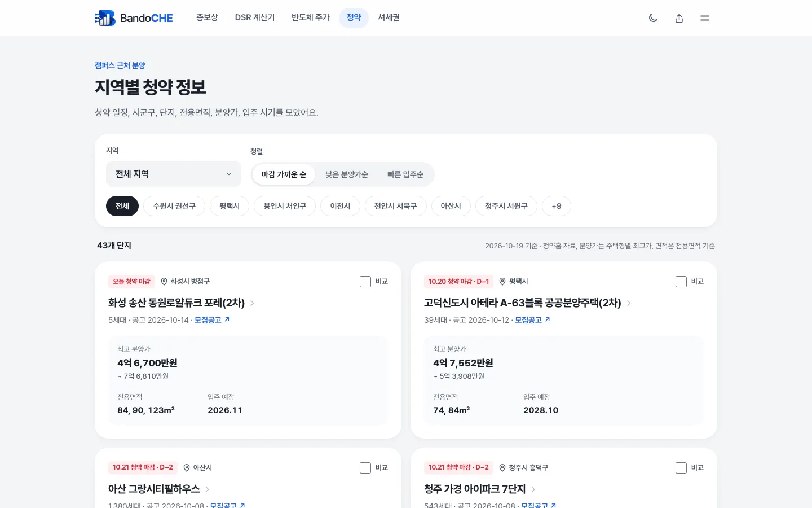Filter by 용인시 처인구 chip
The width and height of the screenshot is (812, 508).
[285, 206]
